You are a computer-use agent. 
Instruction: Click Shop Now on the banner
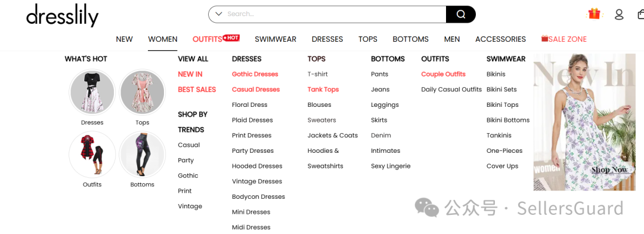(x=609, y=170)
